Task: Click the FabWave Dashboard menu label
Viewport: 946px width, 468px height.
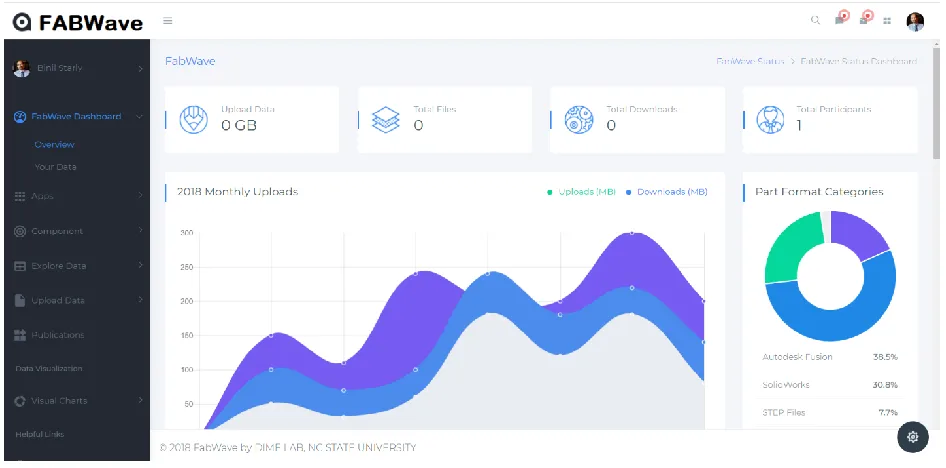Action: [76, 116]
